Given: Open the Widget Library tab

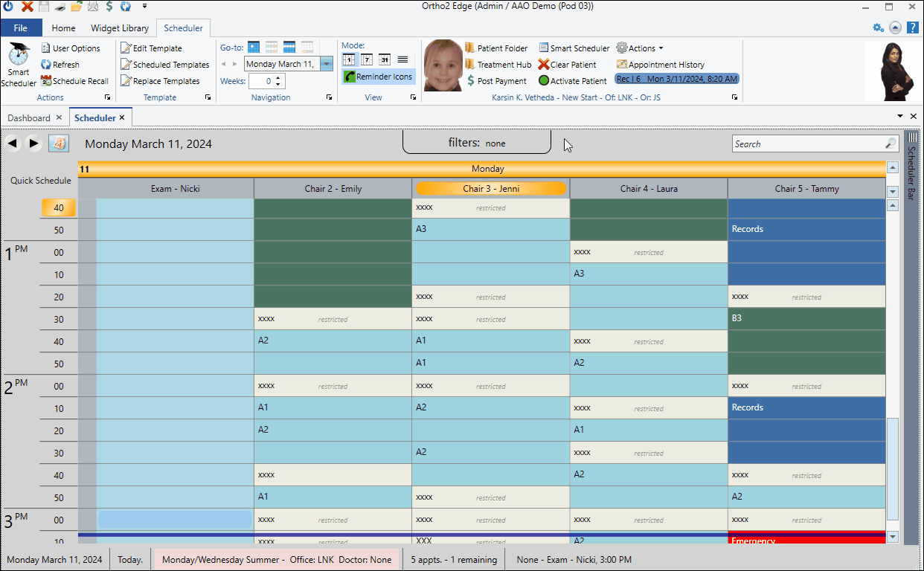Looking at the screenshot, I should click(120, 28).
